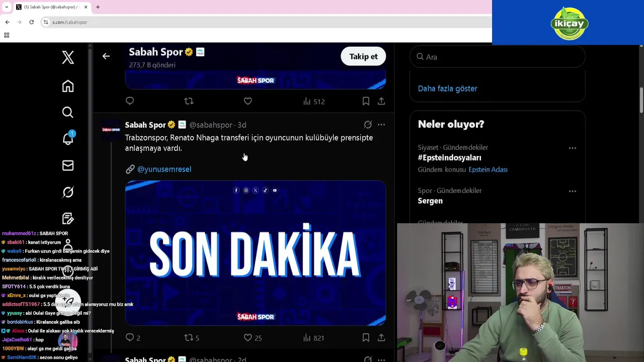Click chat message from JajaCoelho61
This screenshot has width=644, height=362.
tap(23, 340)
